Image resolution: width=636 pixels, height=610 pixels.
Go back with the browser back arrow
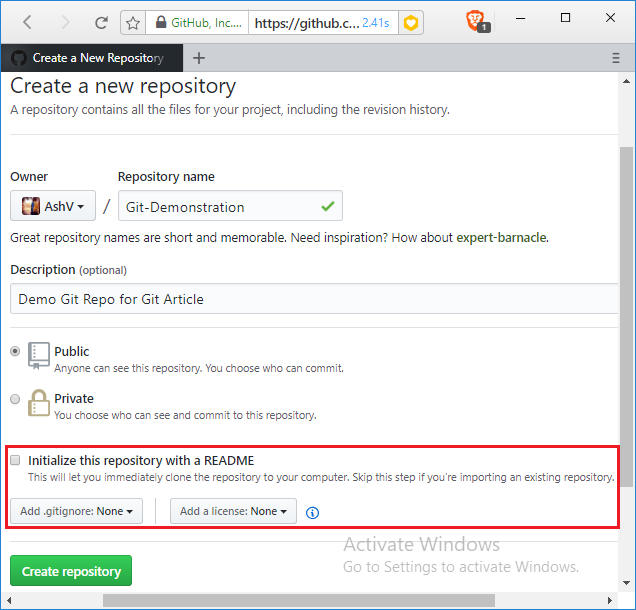coord(27,22)
